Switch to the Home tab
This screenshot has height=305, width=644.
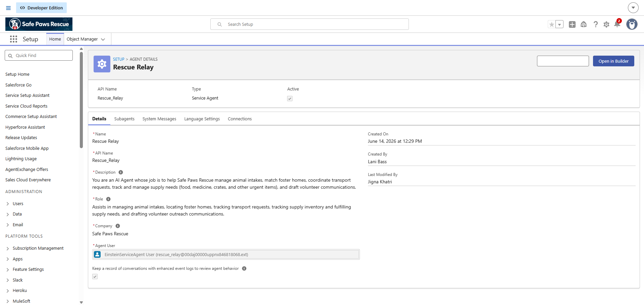55,39
